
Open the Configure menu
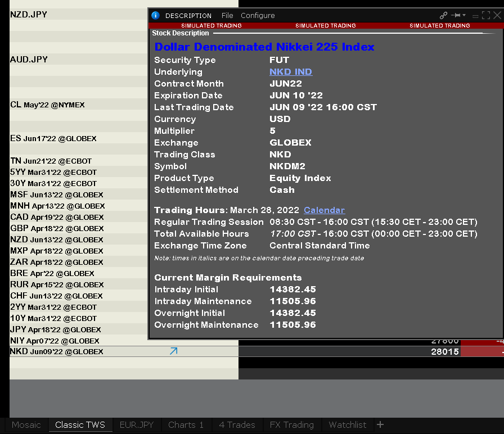point(258,15)
